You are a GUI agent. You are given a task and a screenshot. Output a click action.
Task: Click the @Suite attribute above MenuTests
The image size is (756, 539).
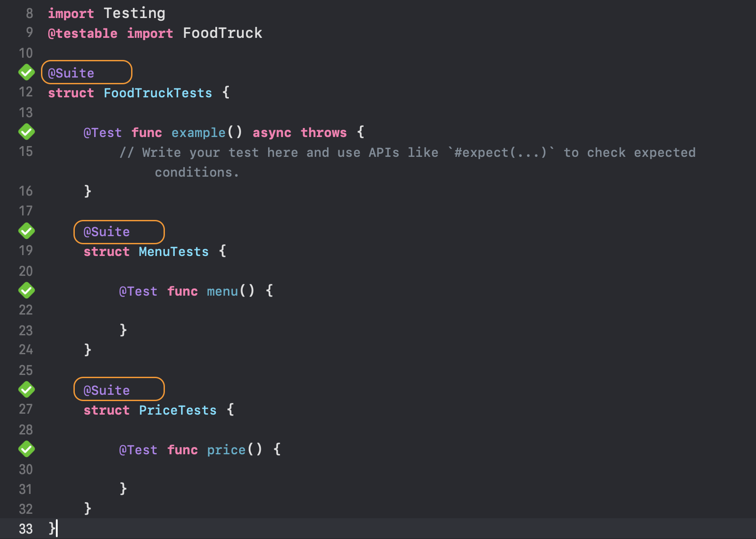coord(106,232)
